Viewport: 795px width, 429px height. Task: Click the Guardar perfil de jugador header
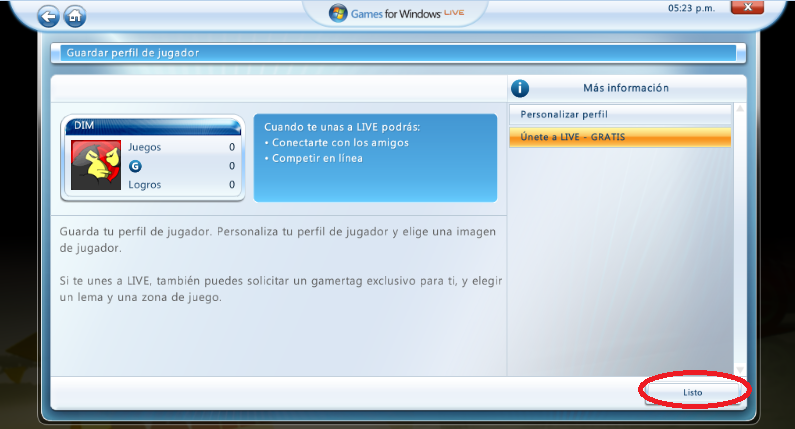pos(133,53)
